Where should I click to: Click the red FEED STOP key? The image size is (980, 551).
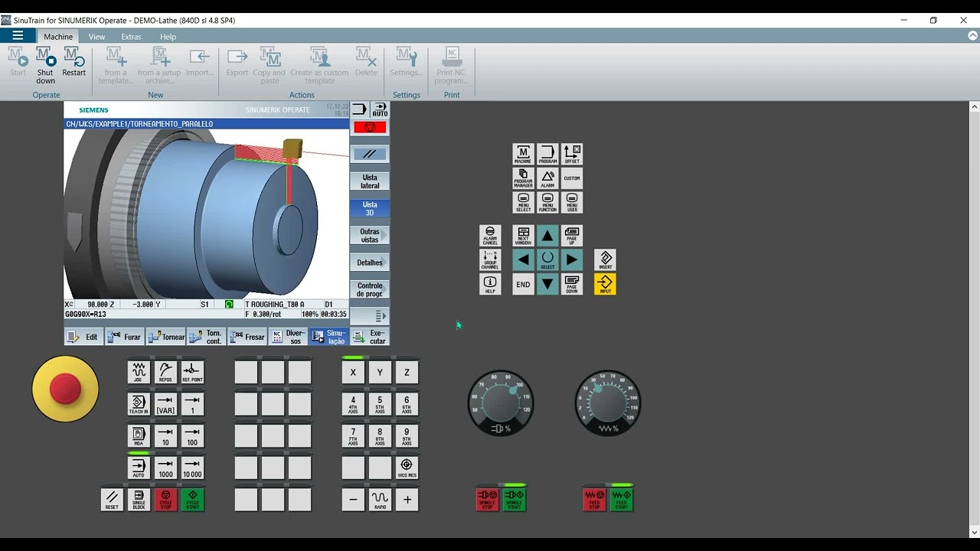[594, 500]
